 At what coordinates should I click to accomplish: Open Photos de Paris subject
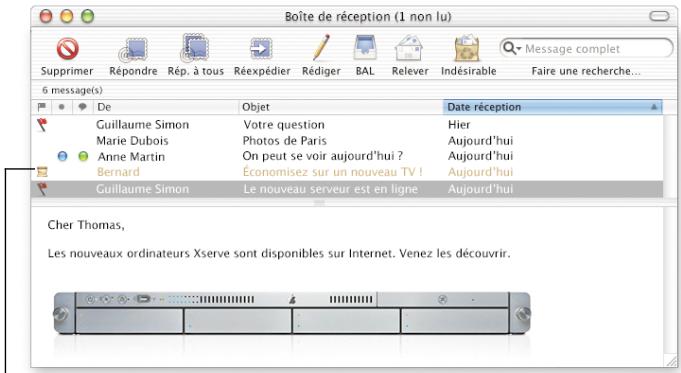pos(284,141)
